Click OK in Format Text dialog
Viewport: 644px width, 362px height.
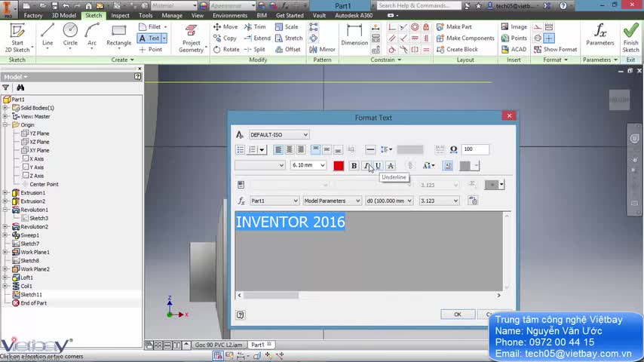point(458,314)
